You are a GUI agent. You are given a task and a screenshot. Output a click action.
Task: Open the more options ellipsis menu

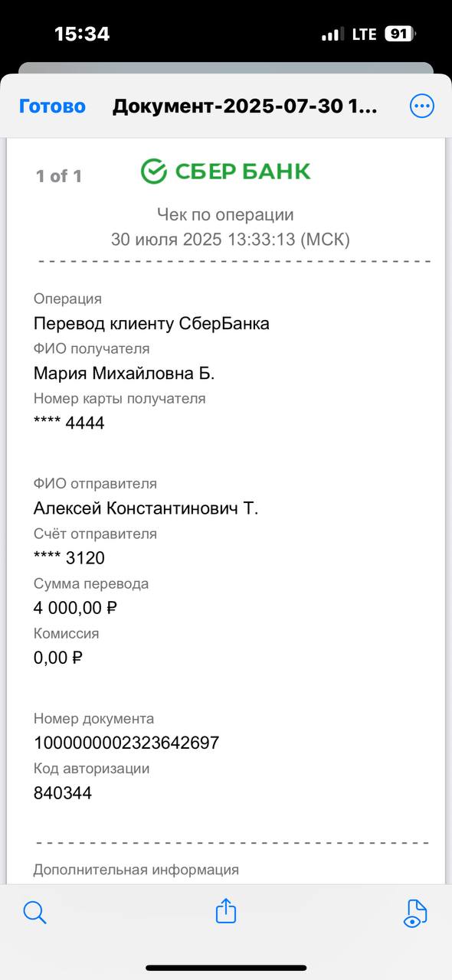(x=422, y=106)
